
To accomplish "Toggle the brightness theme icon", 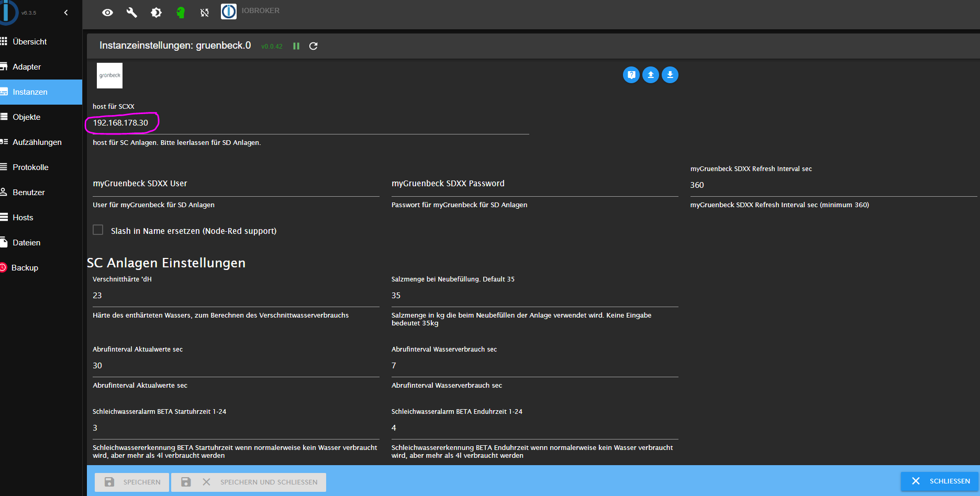I will pos(156,13).
